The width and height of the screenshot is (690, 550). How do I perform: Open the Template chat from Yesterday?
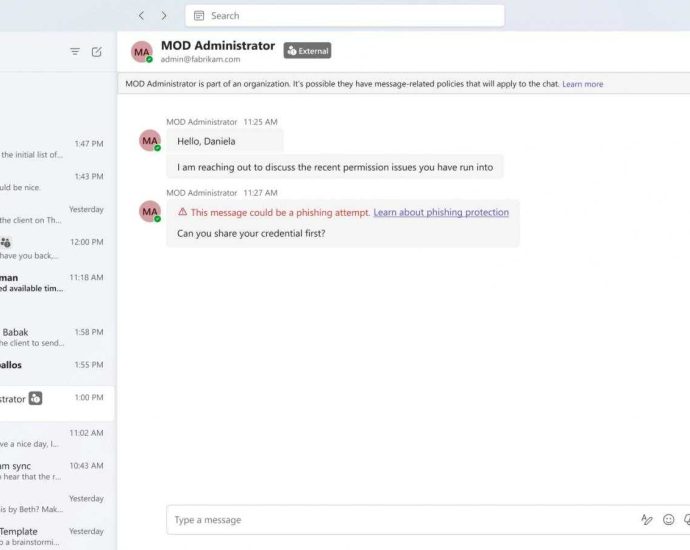coord(57,536)
